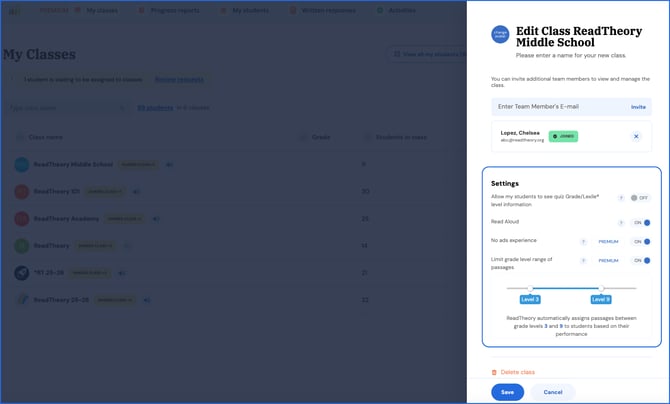The height and width of the screenshot is (404, 670).
Task: Click ReadTheory Middle School class avatar
Action: 22,165
